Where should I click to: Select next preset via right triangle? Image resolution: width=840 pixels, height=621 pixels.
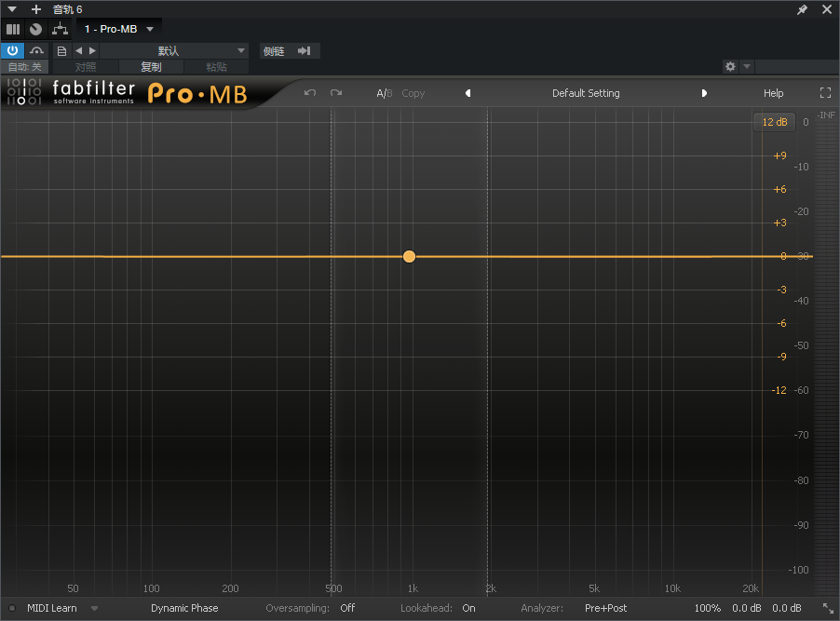704,93
